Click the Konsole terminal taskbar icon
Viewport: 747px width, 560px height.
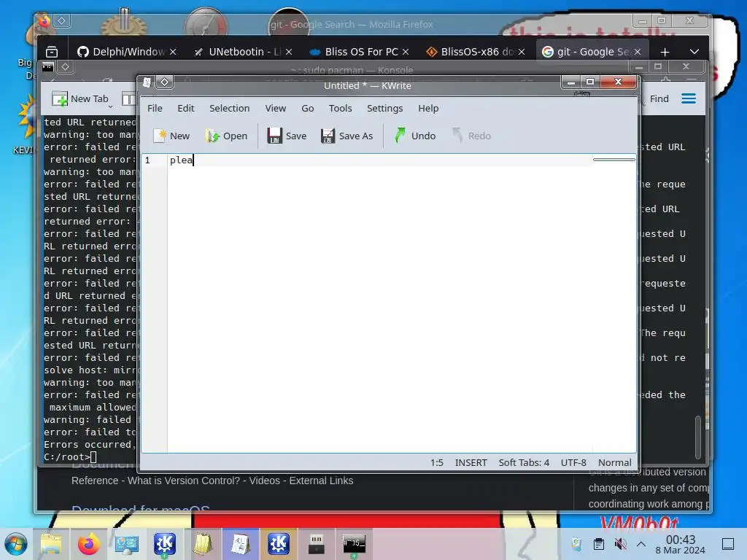(x=354, y=544)
